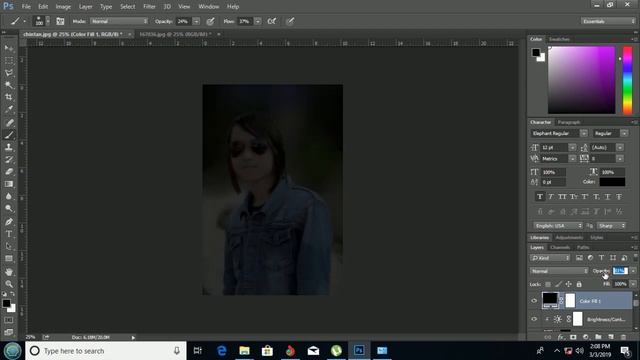Open the Filter menu

click(x=149, y=7)
